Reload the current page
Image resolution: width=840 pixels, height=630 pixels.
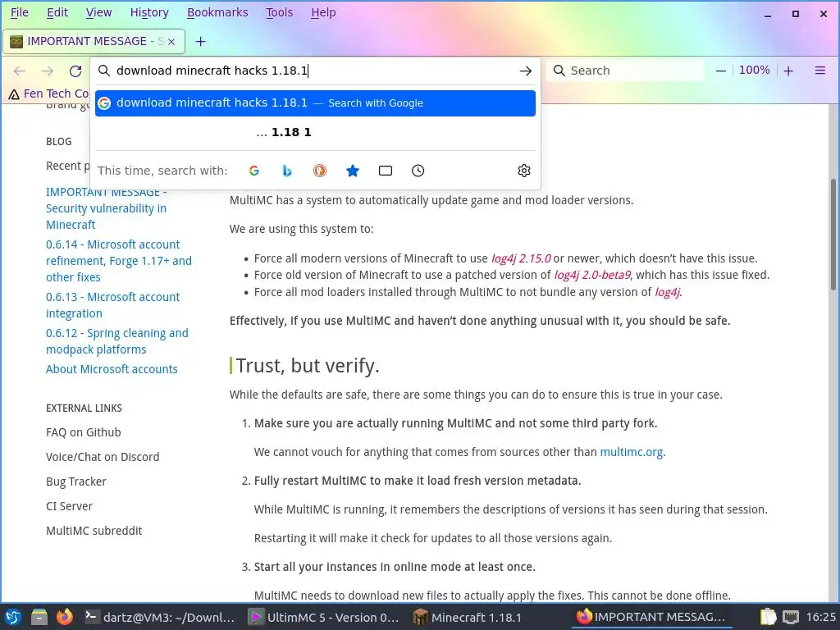[x=75, y=71]
